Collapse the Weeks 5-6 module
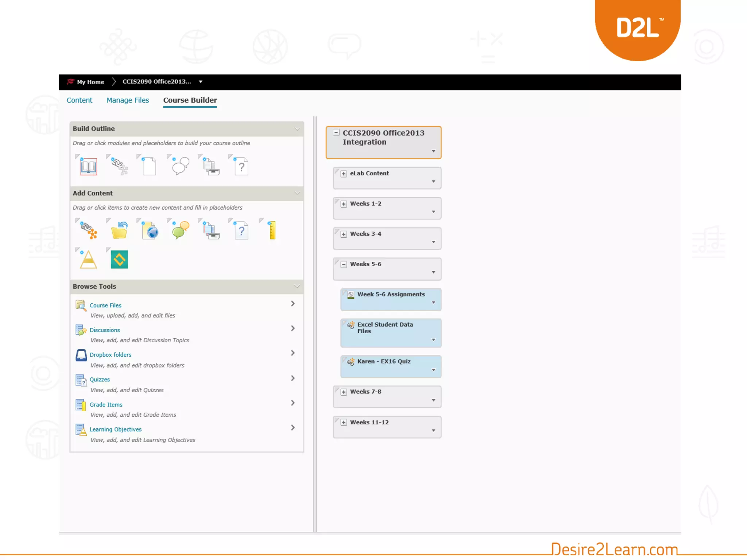This screenshot has width=747, height=560. point(344,265)
